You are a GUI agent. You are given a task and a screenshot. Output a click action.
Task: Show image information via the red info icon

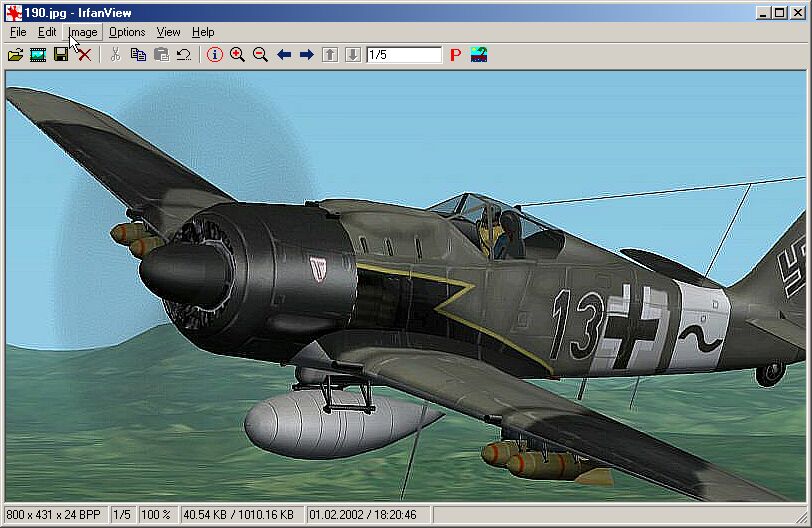click(x=214, y=54)
